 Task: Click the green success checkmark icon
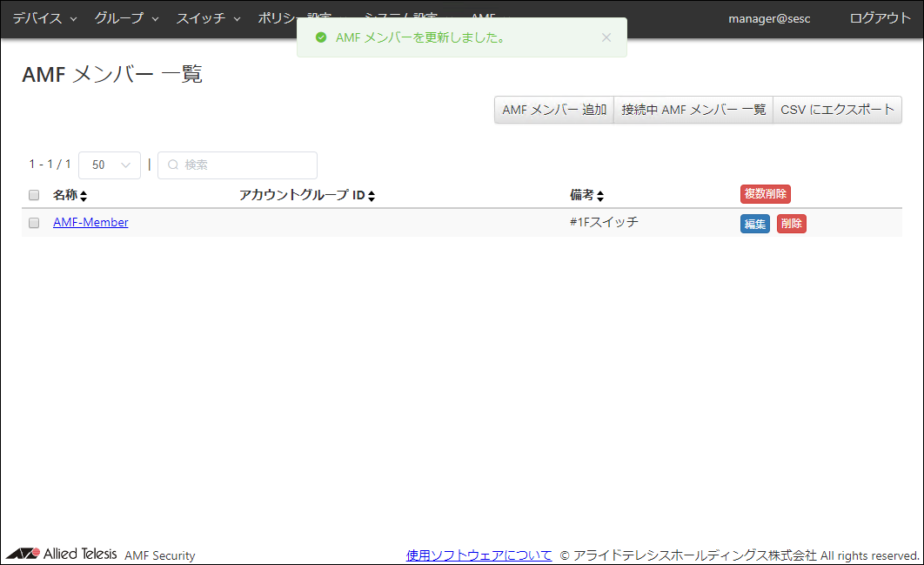pos(321,38)
